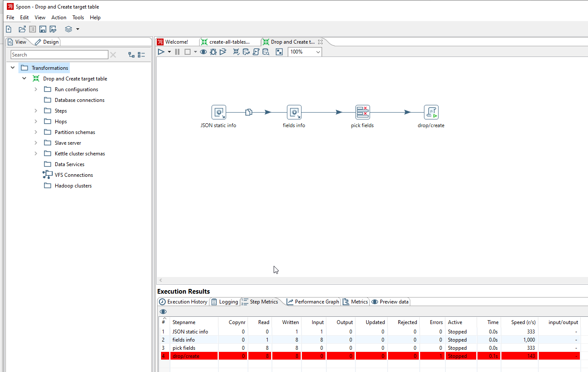Open the database explorer

pyautogui.click(x=266, y=51)
